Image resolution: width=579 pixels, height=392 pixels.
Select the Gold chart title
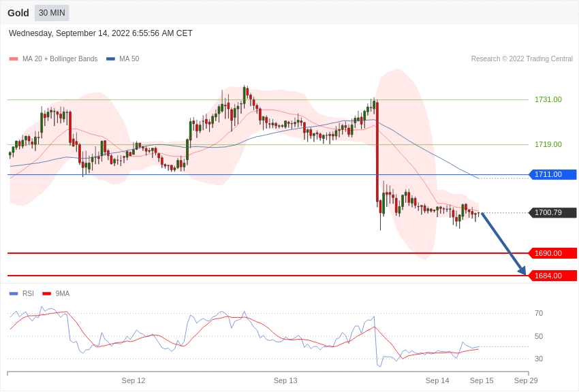pos(18,13)
